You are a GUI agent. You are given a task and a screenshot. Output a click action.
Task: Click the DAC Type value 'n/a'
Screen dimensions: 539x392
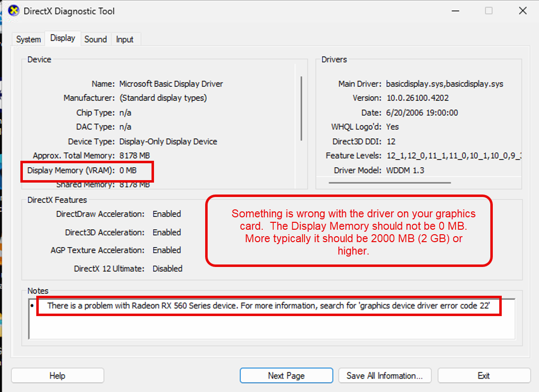point(125,127)
